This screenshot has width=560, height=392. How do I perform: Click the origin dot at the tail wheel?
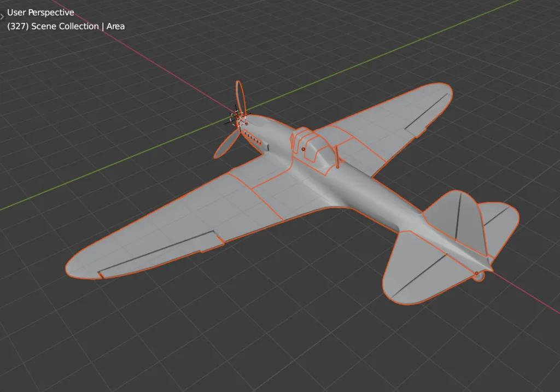point(476,273)
